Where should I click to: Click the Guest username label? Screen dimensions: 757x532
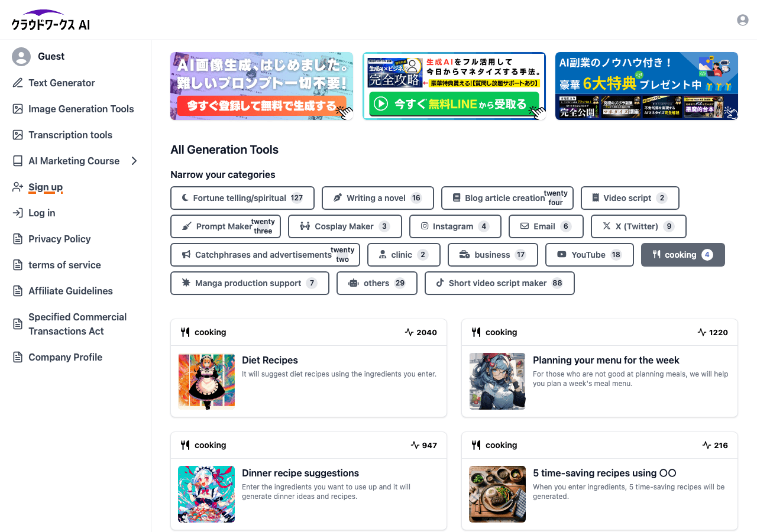51,57
